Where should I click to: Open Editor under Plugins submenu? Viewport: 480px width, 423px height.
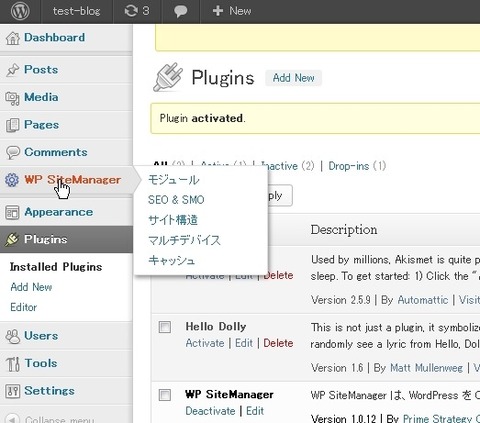pos(24,307)
